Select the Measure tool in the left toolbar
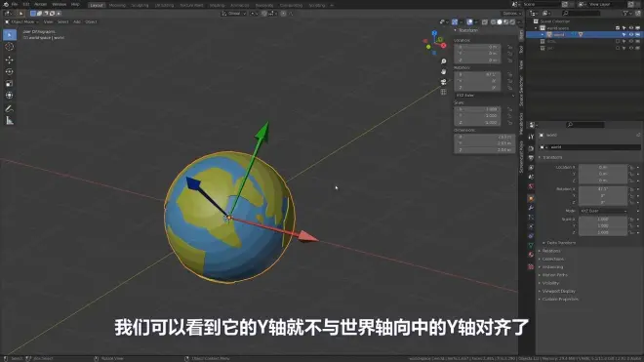 pyautogui.click(x=10, y=121)
